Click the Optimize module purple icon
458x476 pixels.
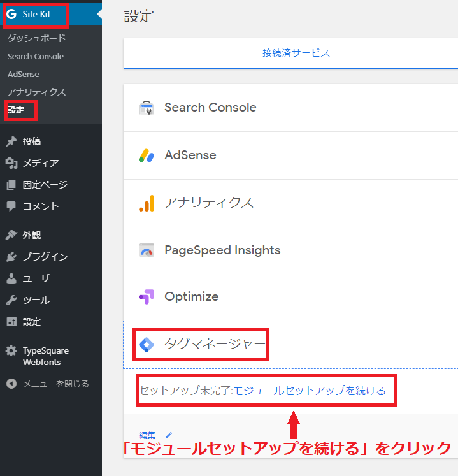click(x=147, y=296)
